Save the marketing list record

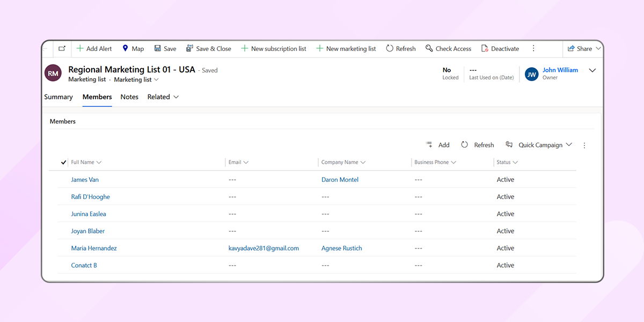coord(165,48)
